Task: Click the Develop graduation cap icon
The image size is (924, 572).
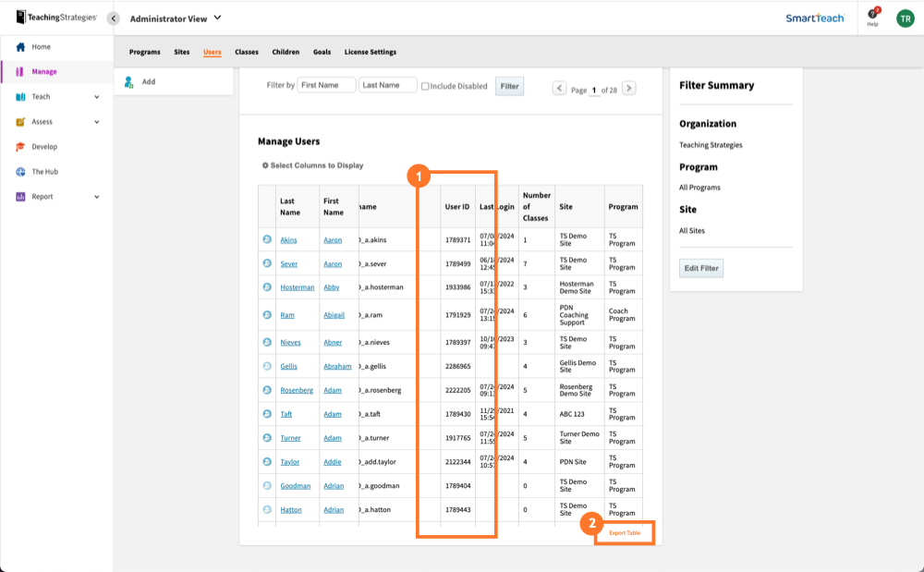Action: pyautogui.click(x=20, y=146)
